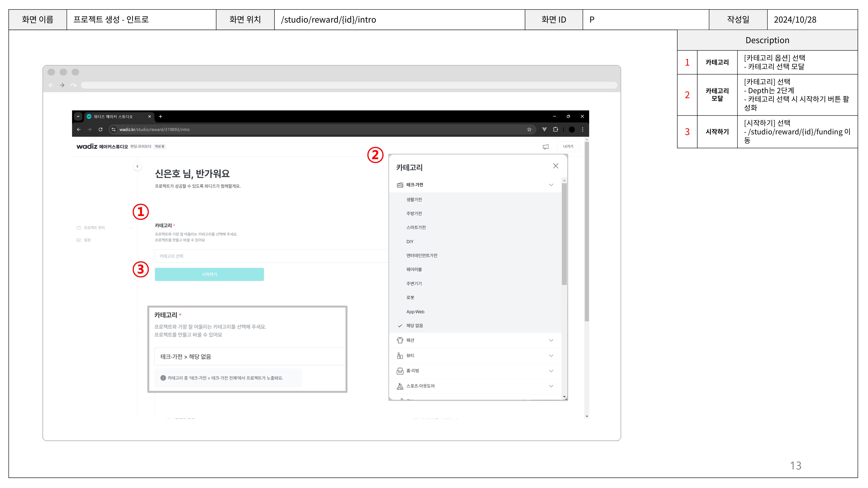
Task: Open the Chrome three-dot menu icon
Action: 583,129
